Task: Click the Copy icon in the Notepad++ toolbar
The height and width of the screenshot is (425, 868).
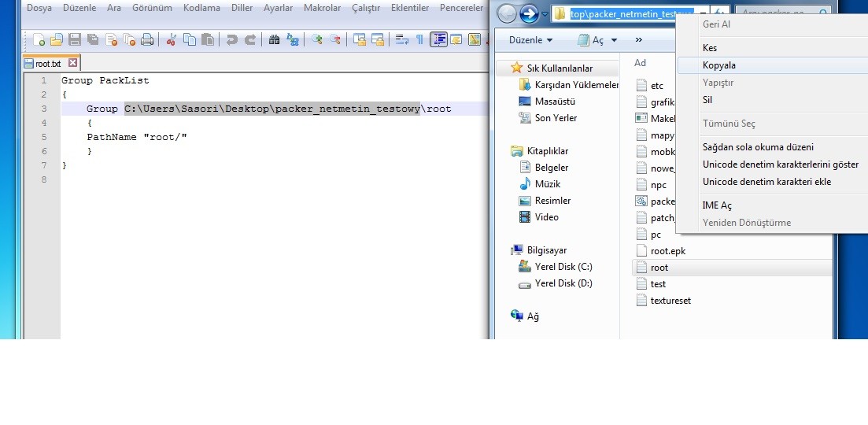Action: 190,39
